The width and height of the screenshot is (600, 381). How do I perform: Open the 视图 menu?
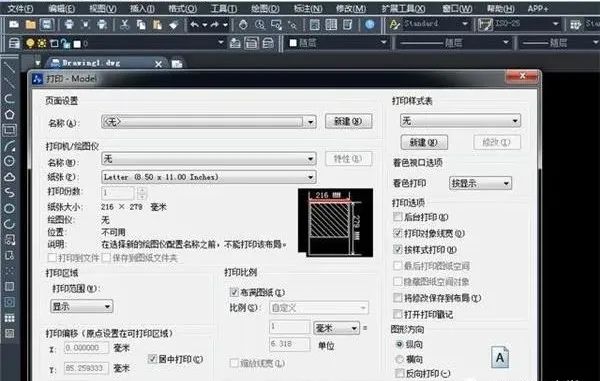click(103, 8)
